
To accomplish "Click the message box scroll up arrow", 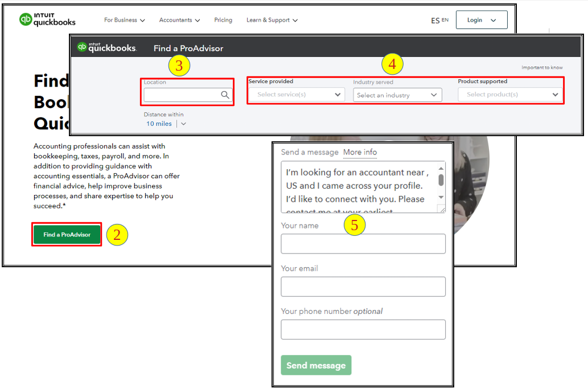I will (x=441, y=168).
